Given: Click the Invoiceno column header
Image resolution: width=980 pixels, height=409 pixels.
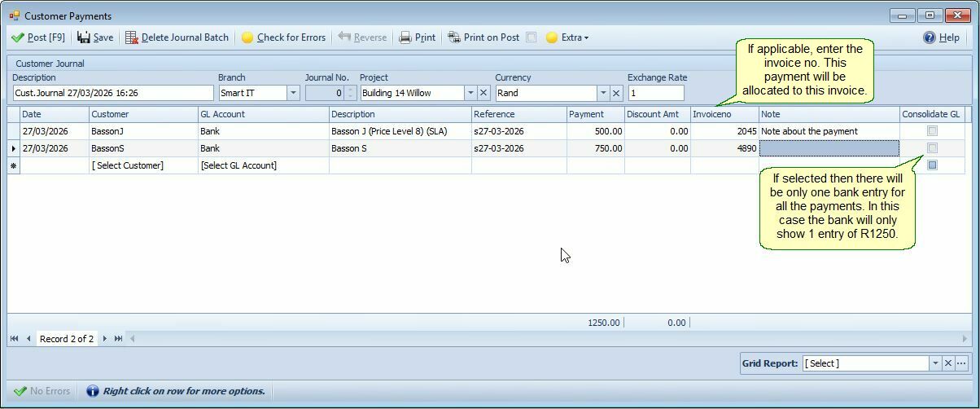Looking at the screenshot, I should (x=724, y=114).
